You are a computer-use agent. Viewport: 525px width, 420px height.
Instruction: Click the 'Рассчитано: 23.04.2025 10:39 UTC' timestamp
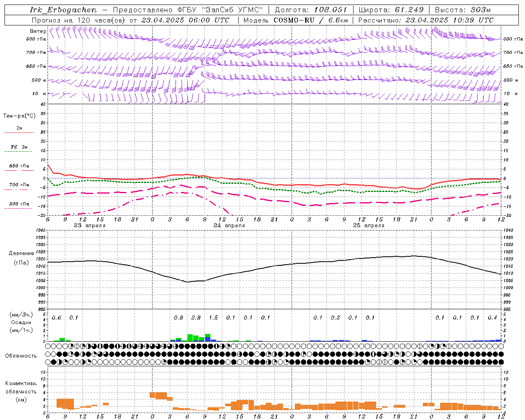pyautogui.click(x=426, y=20)
